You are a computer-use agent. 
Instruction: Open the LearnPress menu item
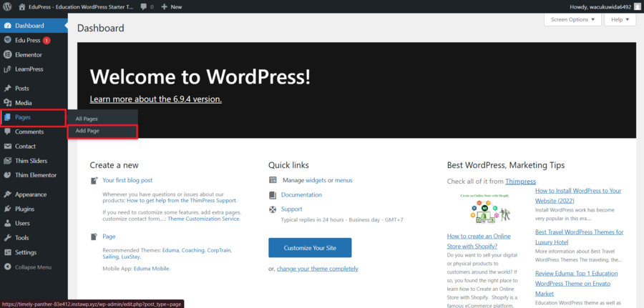29,69
